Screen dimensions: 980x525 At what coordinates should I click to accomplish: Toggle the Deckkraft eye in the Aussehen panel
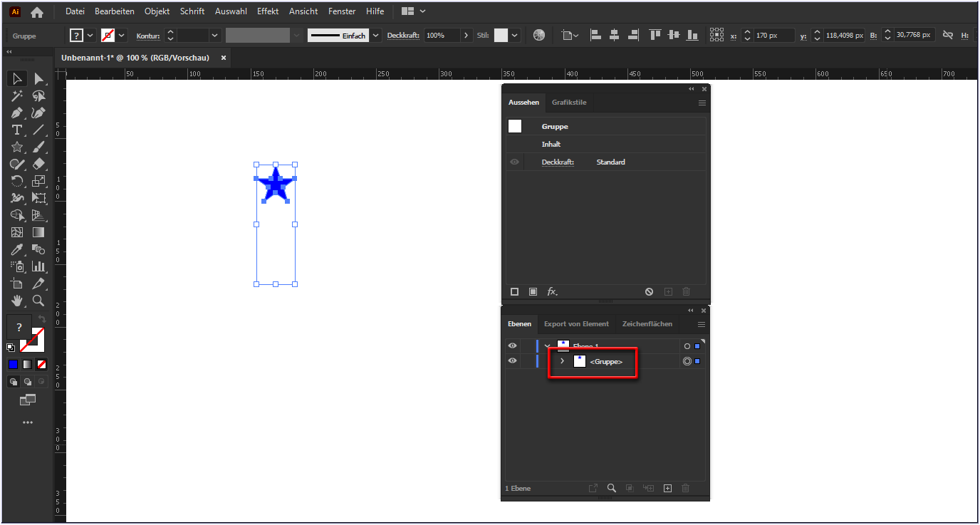point(514,162)
